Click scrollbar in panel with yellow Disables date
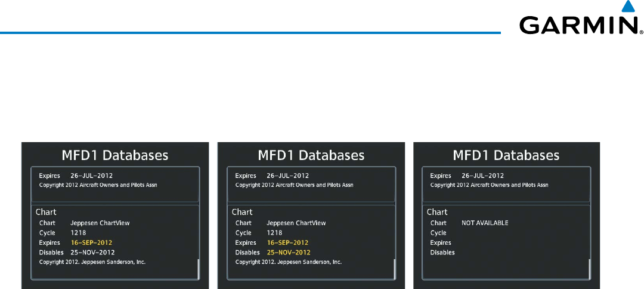 394,269
